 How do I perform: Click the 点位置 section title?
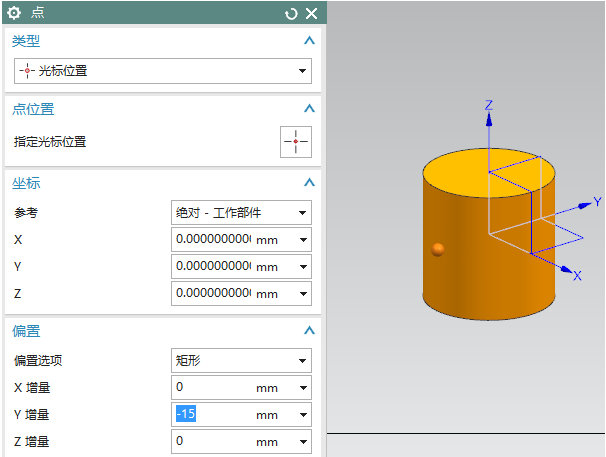pyautogui.click(x=33, y=109)
